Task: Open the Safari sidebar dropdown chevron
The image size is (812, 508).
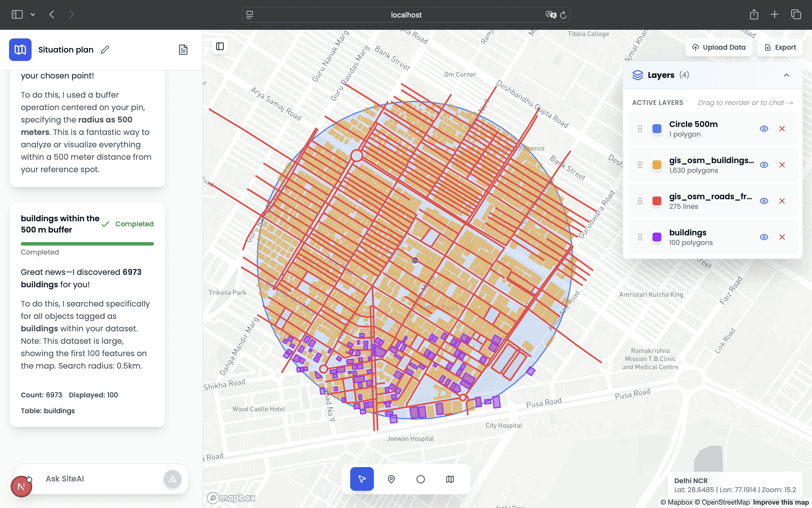Action: [x=32, y=14]
